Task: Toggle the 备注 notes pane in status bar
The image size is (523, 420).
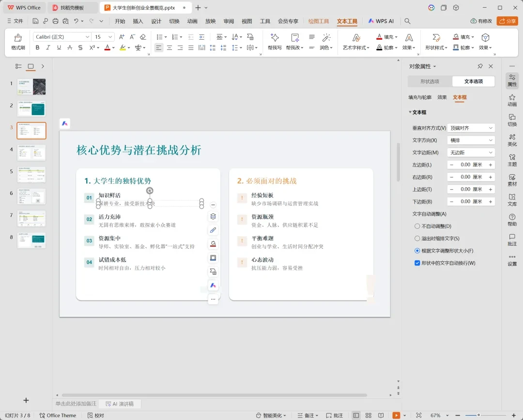Action: [x=308, y=415]
